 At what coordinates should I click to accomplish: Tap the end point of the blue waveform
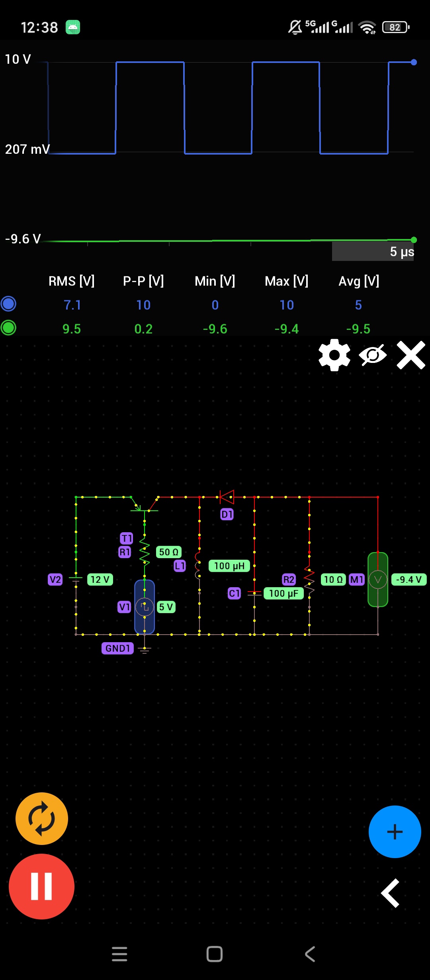(x=414, y=62)
